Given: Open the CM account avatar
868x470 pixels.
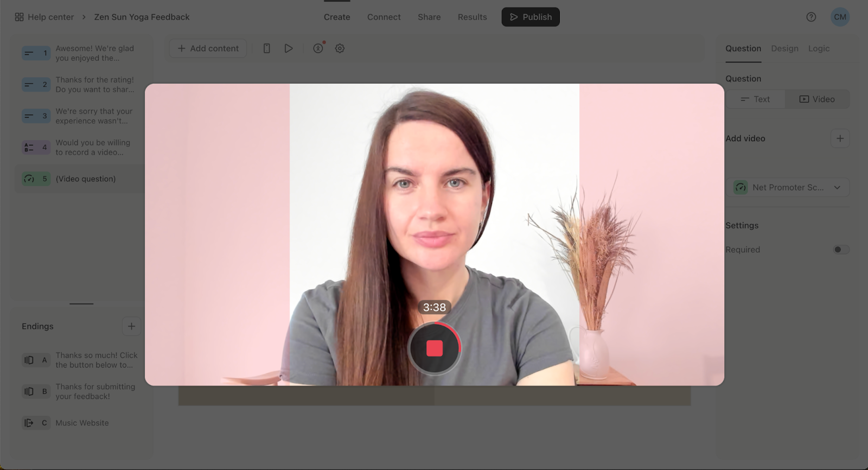Looking at the screenshot, I should click(x=840, y=17).
